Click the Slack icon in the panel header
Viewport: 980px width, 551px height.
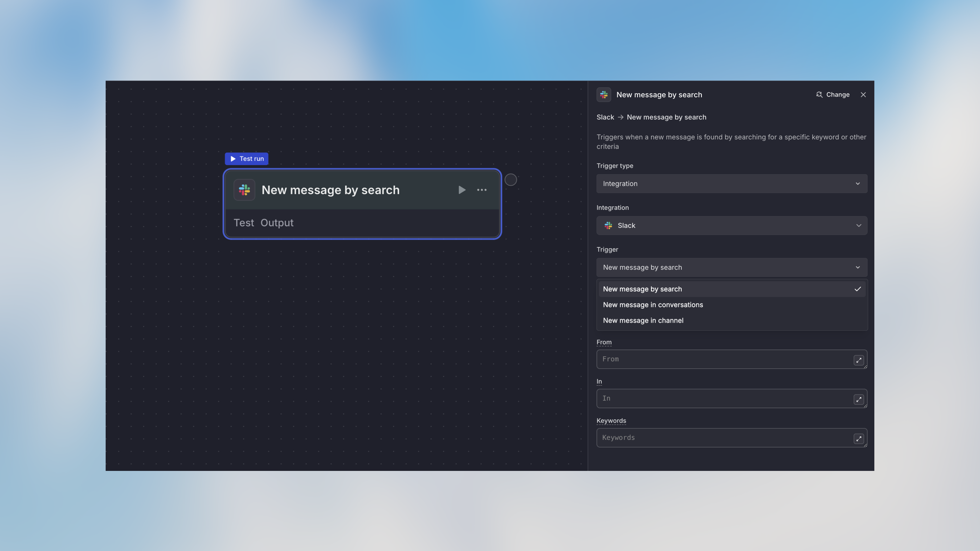click(604, 95)
